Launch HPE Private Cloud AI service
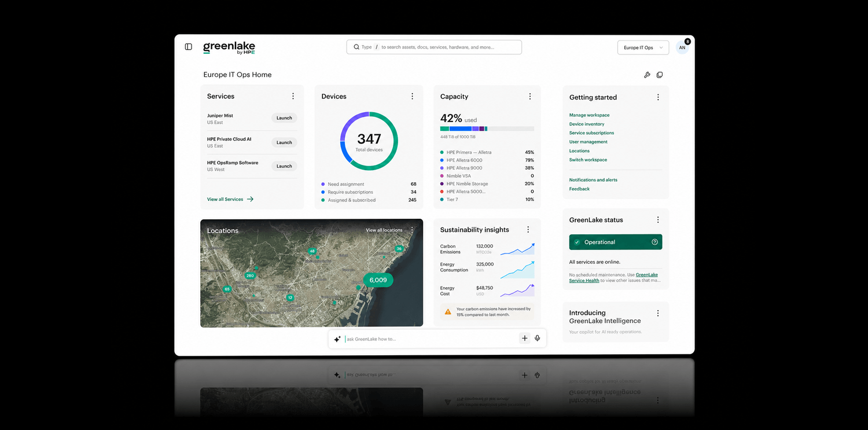This screenshot has height=430, width=868. (284, 142)
